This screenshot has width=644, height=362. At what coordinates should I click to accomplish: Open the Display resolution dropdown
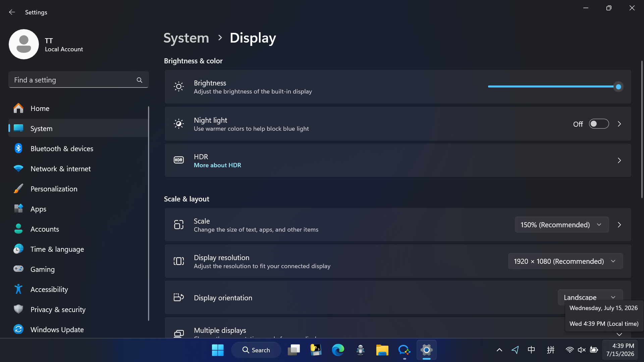(566, 261)
